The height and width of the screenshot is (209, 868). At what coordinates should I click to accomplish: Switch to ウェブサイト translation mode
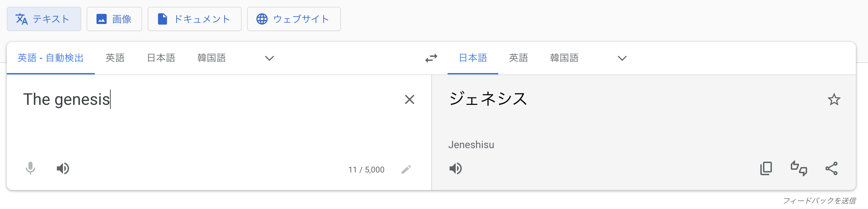point(294,19)
